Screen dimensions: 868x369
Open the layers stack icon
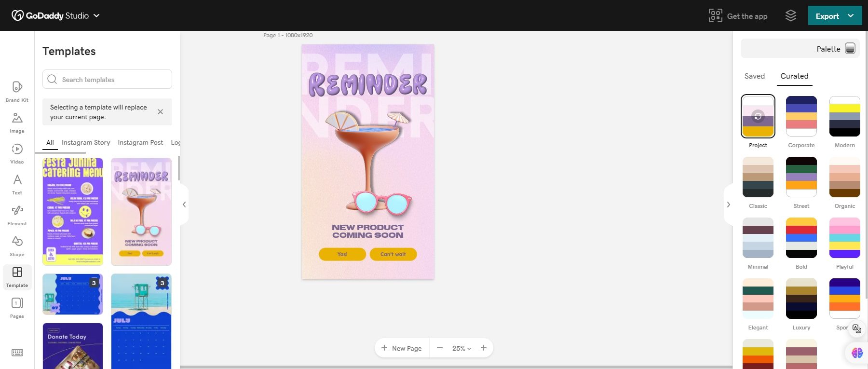coord(790,15)
